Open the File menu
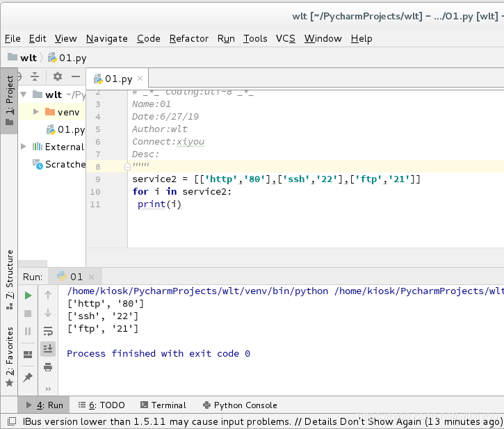This screenshot has width=504, height=429. click(13, 39)
